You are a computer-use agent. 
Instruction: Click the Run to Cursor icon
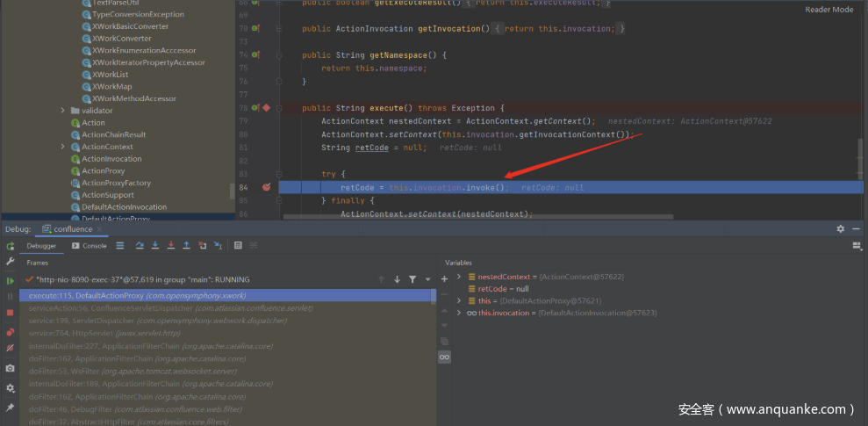click(x=218, y=246)
